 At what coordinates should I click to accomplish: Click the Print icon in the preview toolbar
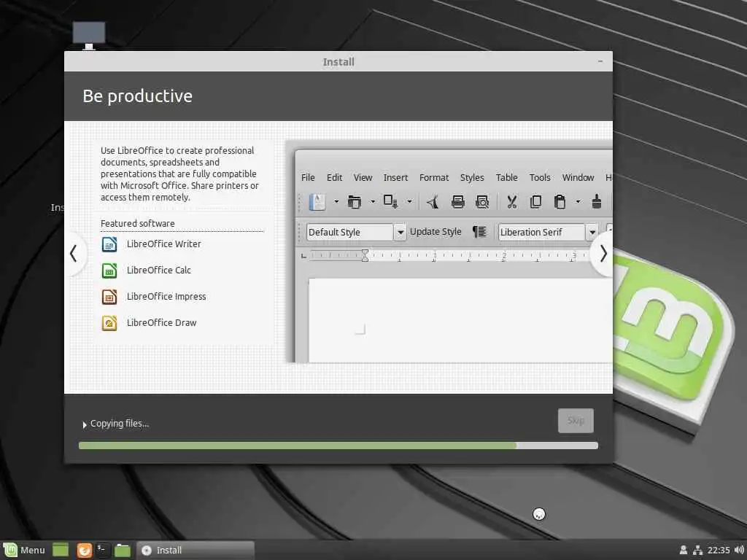click(458, 202)
